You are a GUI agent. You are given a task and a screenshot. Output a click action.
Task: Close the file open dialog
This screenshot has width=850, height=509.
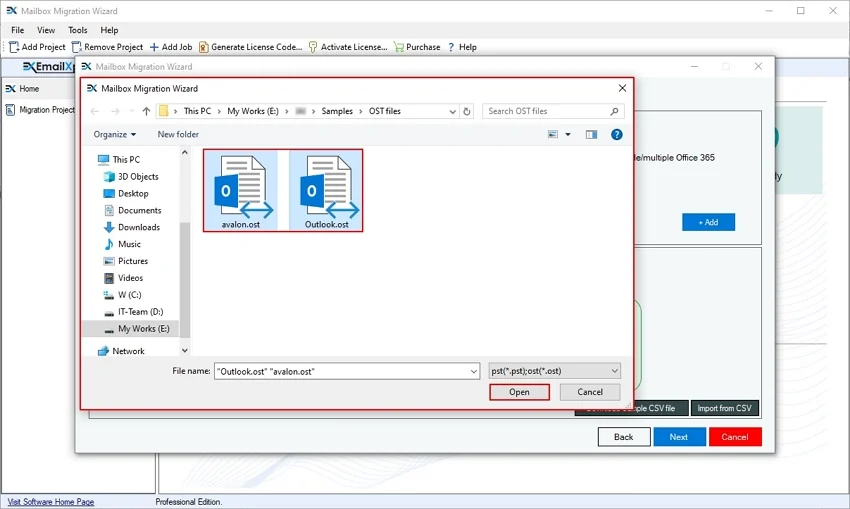[622, 88]
